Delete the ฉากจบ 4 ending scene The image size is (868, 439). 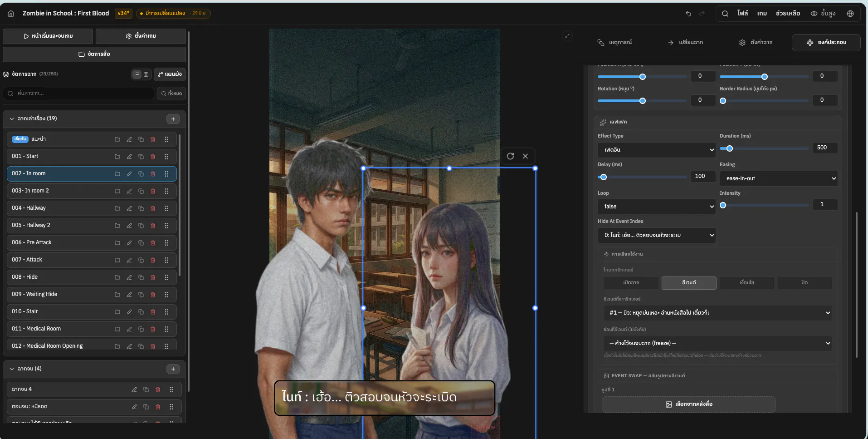(x=158, y=390)
